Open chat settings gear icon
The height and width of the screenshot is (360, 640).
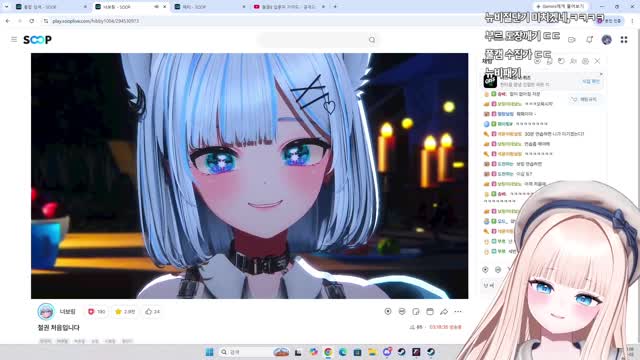585,61
